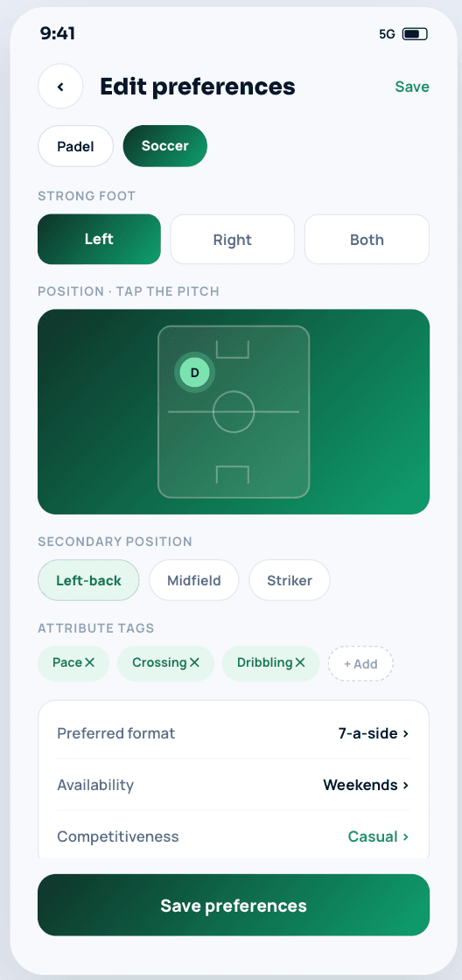Click the Save link in header
Image resolution: width=462 pixels, height=980 pixels.
pos(412,87)
